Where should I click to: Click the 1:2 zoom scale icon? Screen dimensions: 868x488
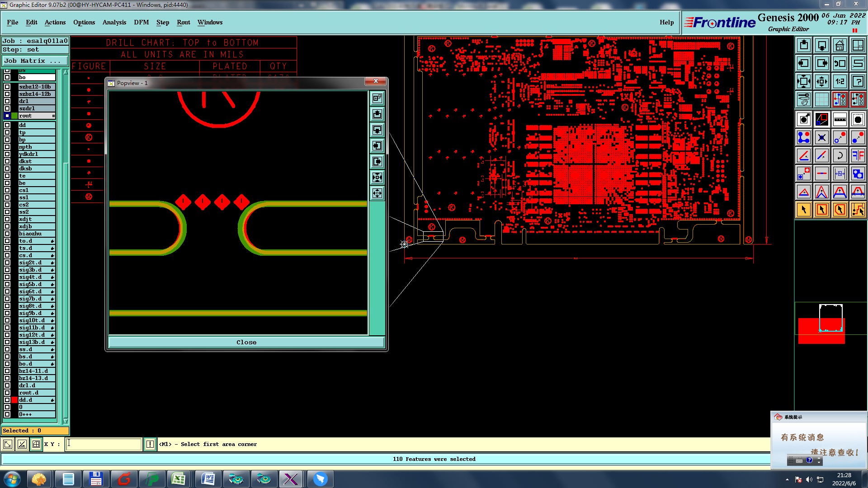point(840,81)
